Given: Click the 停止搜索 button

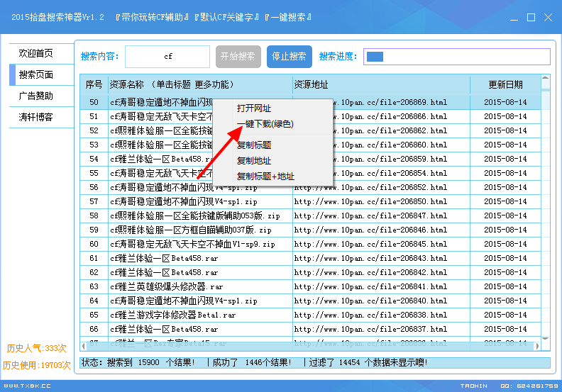Looking at the screenshot, I should (289, 57).
